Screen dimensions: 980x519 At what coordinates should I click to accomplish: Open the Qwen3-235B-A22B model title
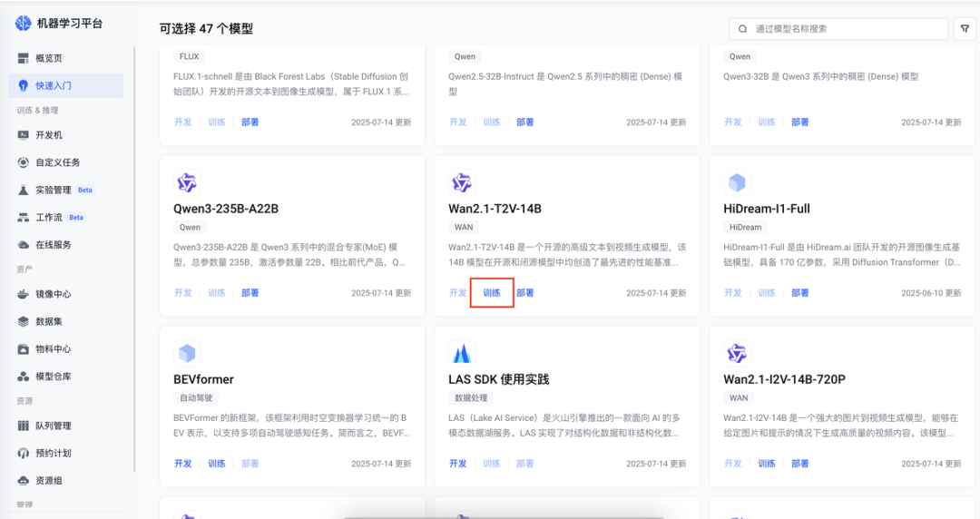coord(226,209)
